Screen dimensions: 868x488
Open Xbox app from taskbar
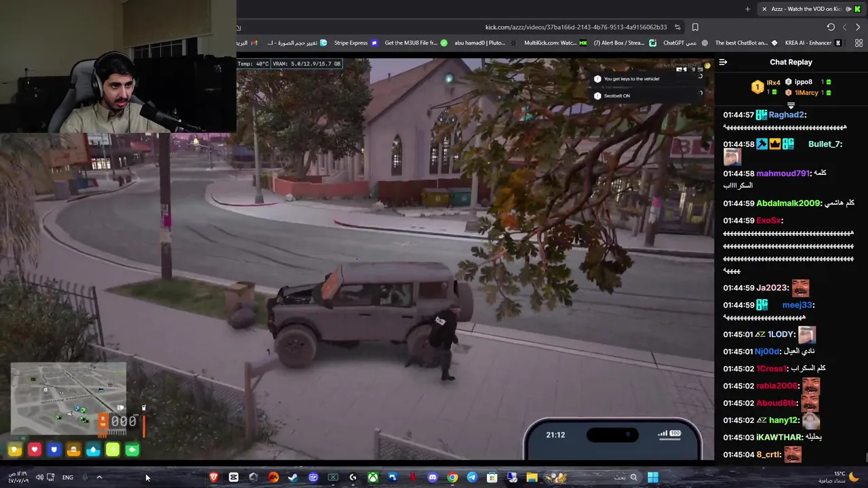(x=373, y=477)
